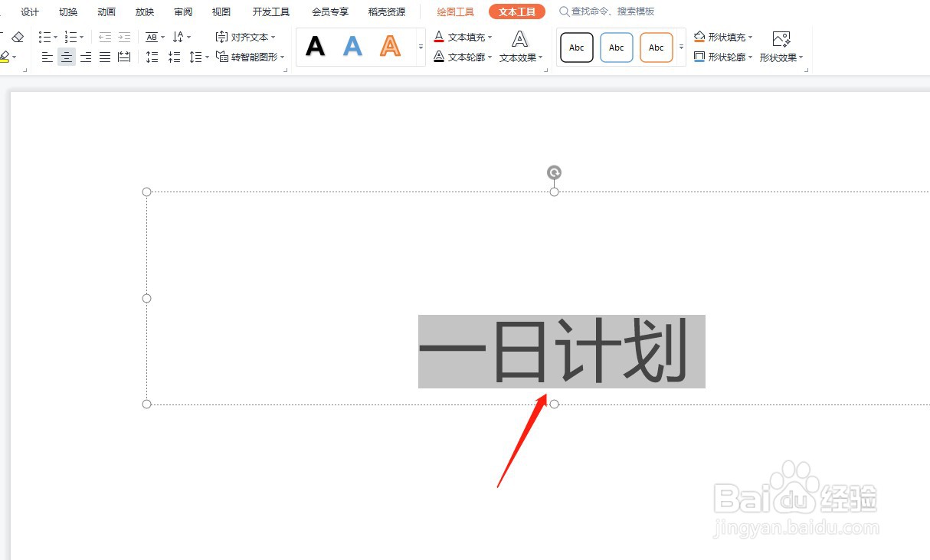
Task: Click the bottom-center handle of text box
Action: click(x=555, y=404)
